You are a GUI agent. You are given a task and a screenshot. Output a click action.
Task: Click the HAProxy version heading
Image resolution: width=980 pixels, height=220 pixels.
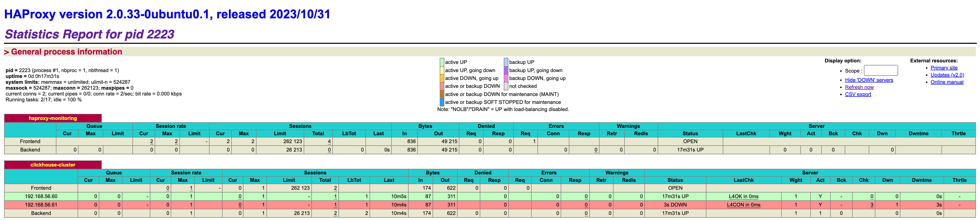point(167,14)
